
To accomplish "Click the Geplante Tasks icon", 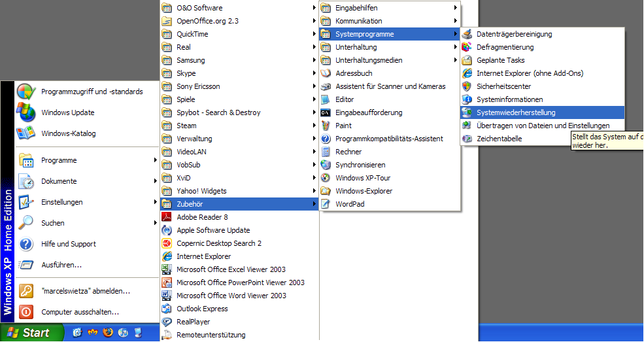I will tap(467, 60).
